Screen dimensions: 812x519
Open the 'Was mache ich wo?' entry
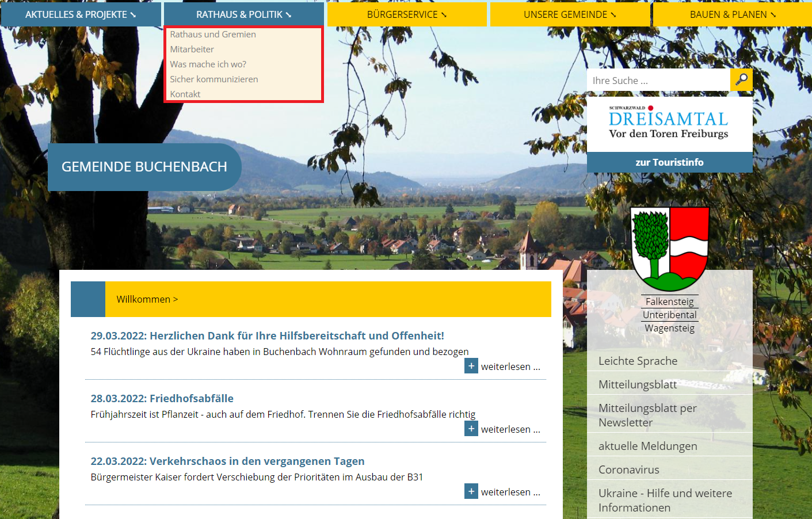(x=208, y=64)
